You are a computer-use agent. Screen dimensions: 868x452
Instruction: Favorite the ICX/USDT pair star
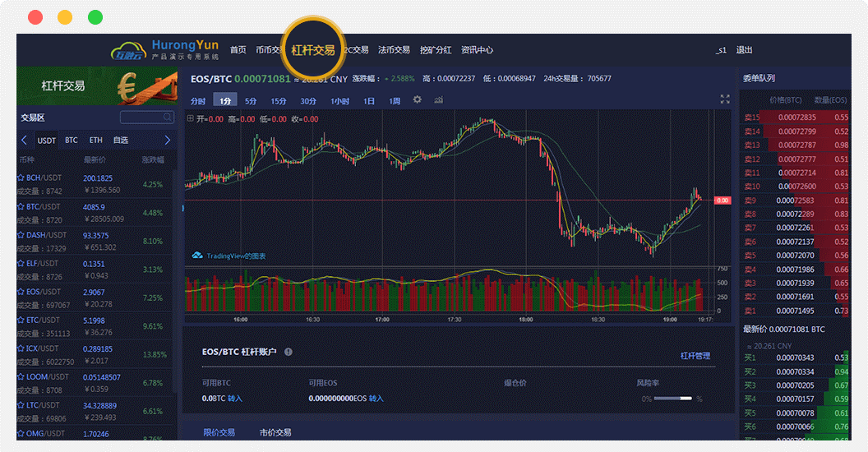click(x=21, y=348)
